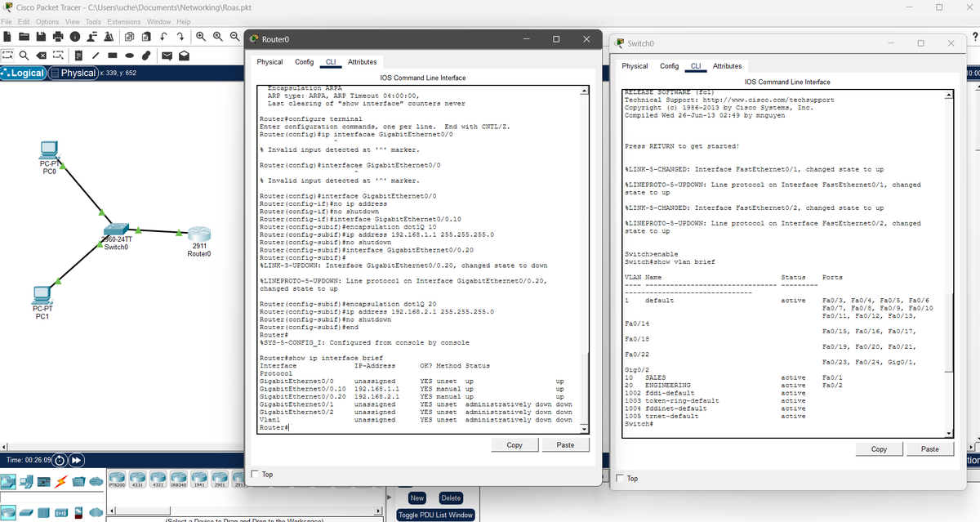This screenshot has width=980, height=522.
Task: Enable the Top checkbox in Router0 window
Action: (256, 475)
